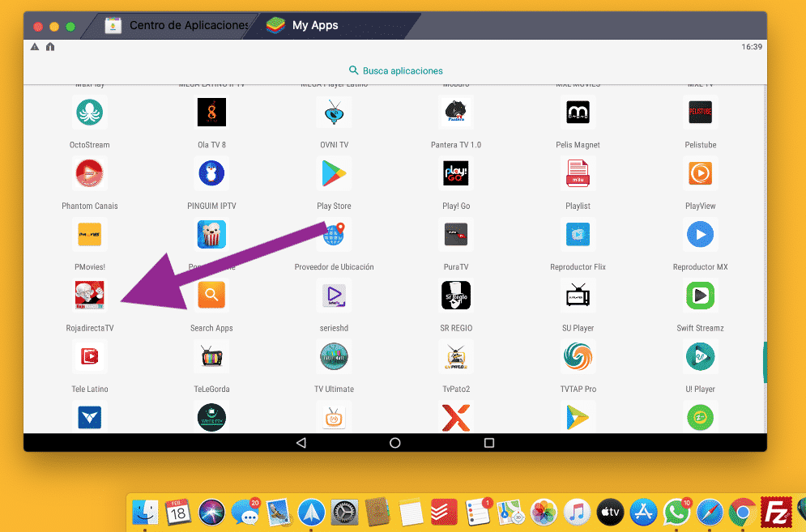Launch the Pelis Magnet app

tap(578, 113)
